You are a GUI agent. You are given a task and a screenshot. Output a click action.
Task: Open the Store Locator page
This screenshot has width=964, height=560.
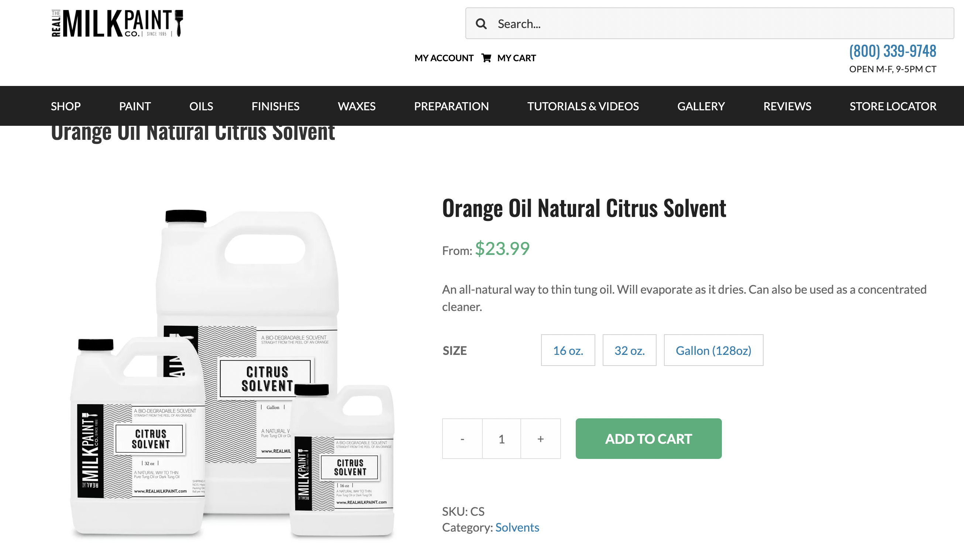tap(893, 106)
